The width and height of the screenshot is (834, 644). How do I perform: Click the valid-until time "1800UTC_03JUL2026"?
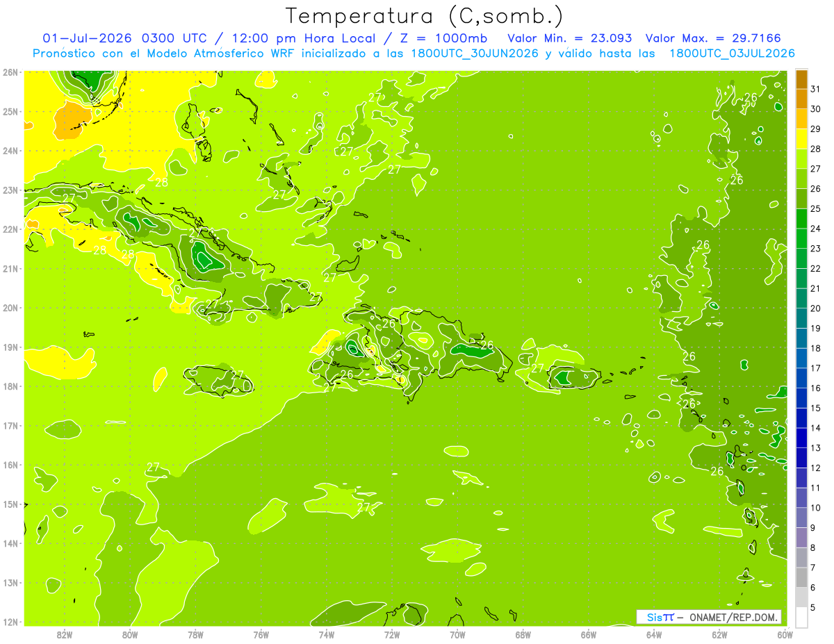coord(732,53)
